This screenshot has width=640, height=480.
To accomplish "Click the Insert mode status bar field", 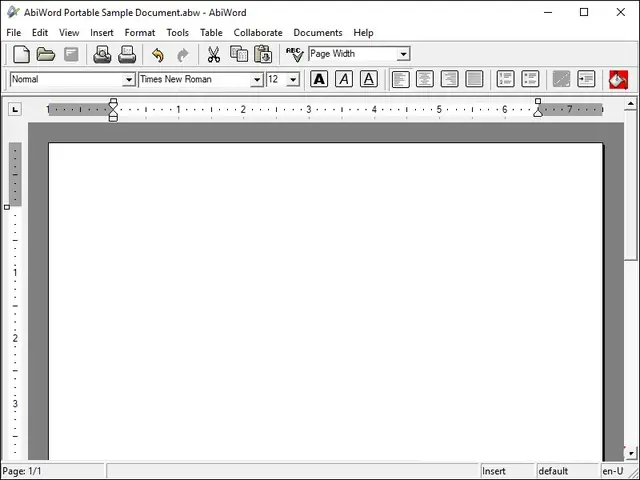I will click(506, 471).
